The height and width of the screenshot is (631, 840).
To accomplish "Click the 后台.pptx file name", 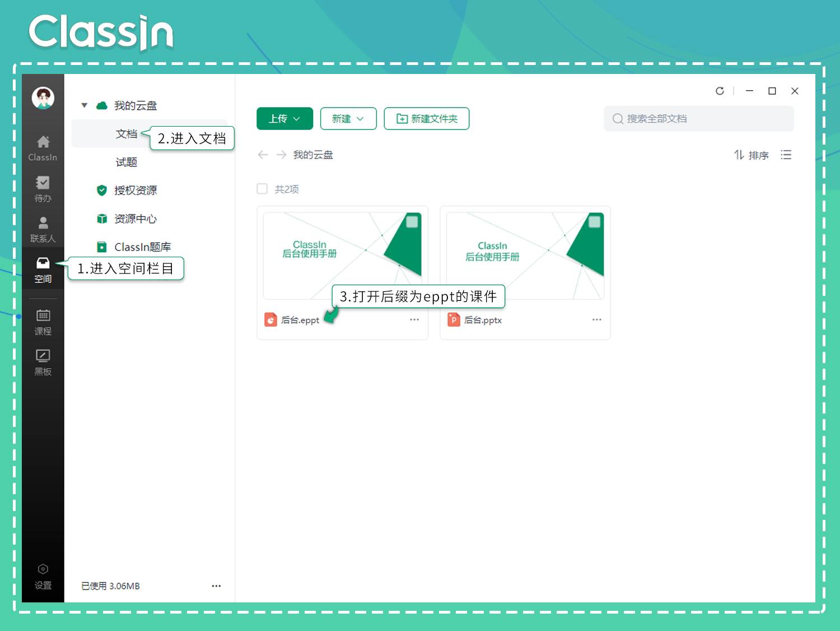I will click(x=483, y=320).
